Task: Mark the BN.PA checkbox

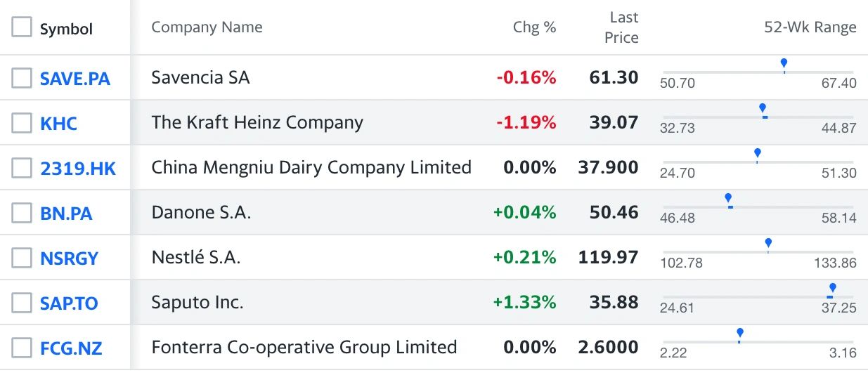Action: click(x=22, y=213)
